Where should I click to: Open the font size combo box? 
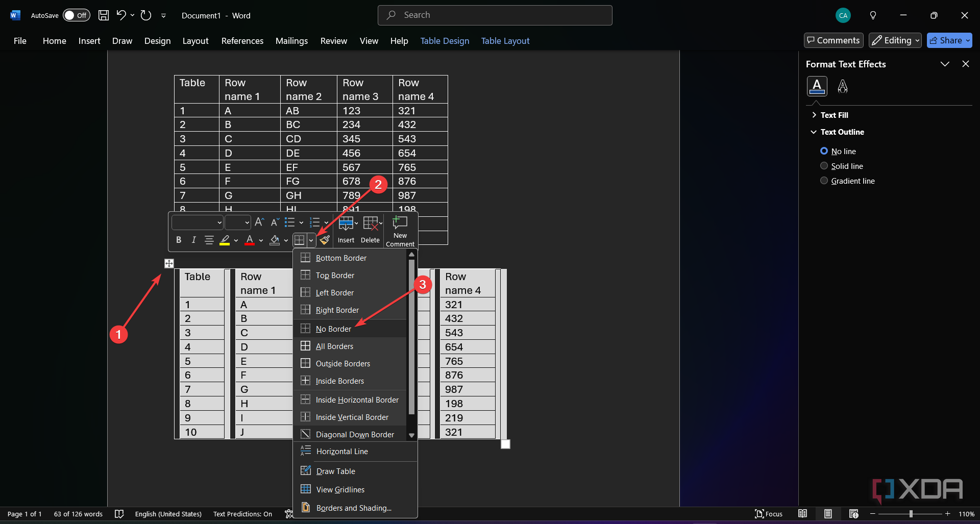pos(238,222)
